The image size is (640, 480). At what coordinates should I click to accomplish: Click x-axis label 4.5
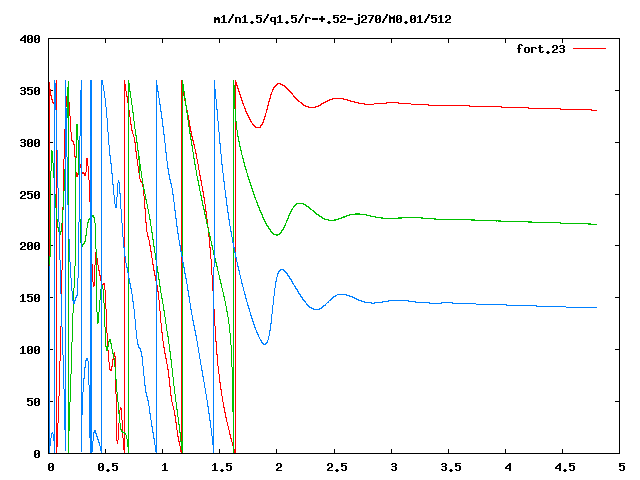pyautogui.click(x=565, y=467)
